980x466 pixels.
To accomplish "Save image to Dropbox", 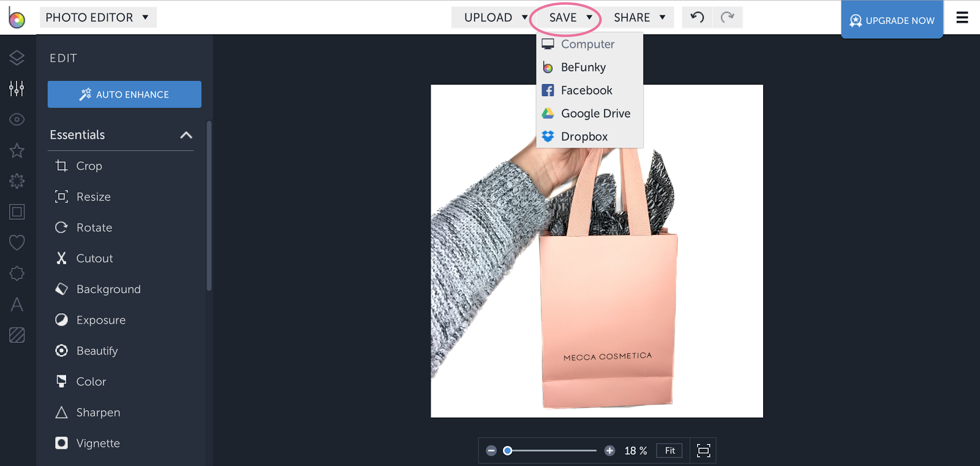I will [590, 137].
